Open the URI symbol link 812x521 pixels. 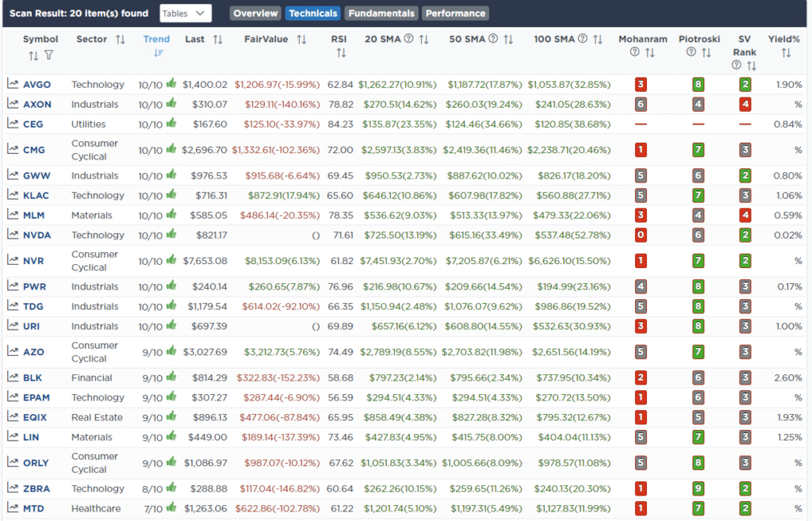pyautogui.click(x=31, y=326)
